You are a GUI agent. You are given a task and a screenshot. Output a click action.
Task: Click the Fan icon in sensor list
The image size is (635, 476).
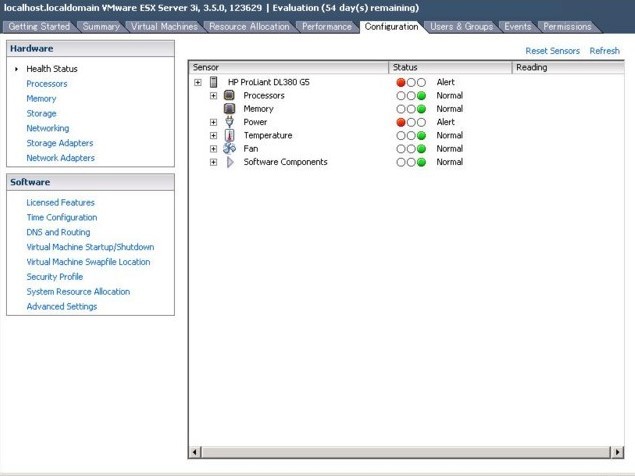coord(229,149)
